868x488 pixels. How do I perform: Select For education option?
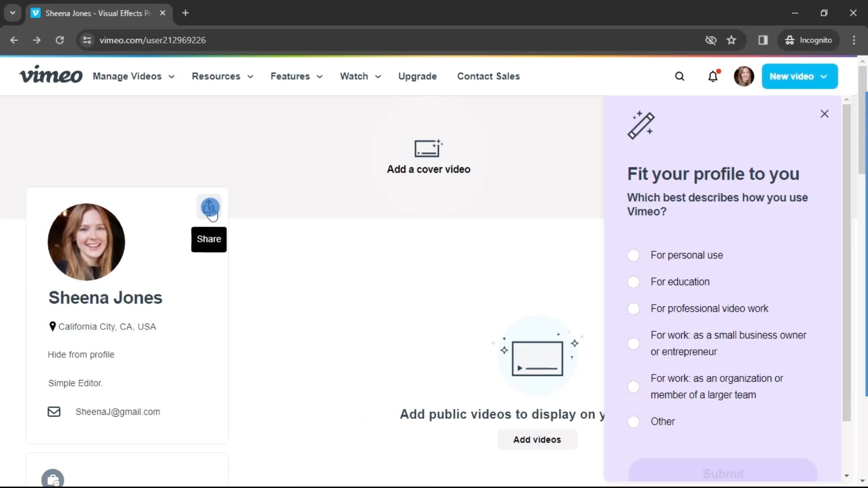[633, 282]
